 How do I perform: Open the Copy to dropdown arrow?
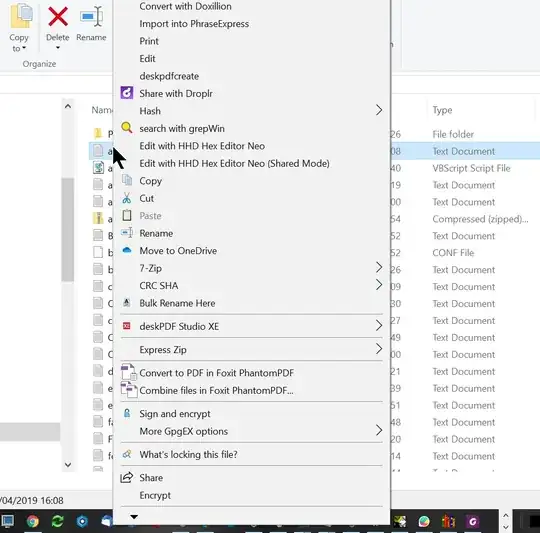click(x=24, y=48)
